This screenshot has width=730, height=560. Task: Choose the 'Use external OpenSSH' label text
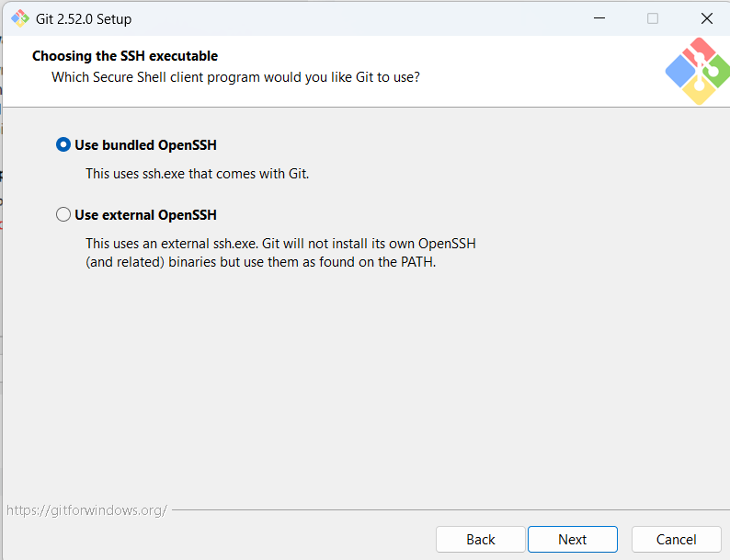(x=145, y=215)
